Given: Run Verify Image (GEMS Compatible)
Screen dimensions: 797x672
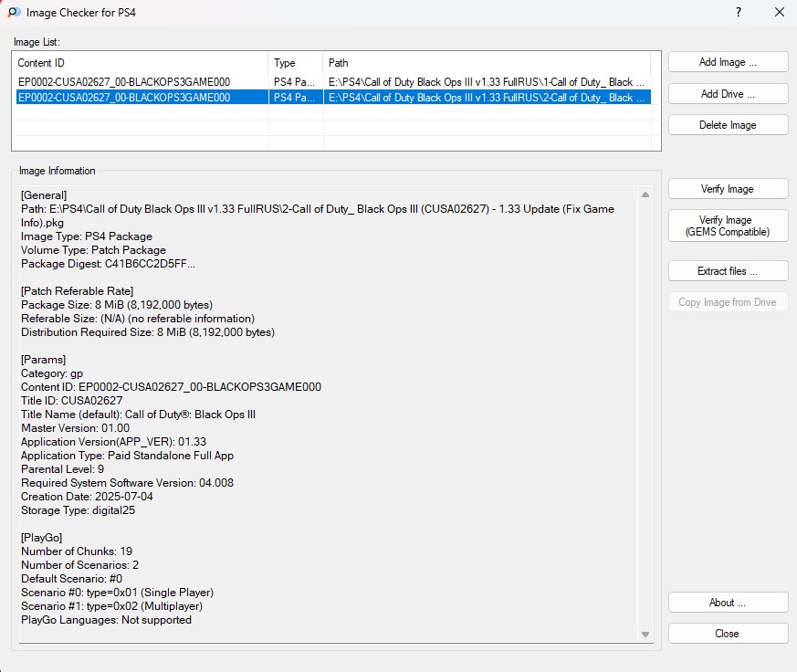Looking at the screenshot, I should (728, 226).
